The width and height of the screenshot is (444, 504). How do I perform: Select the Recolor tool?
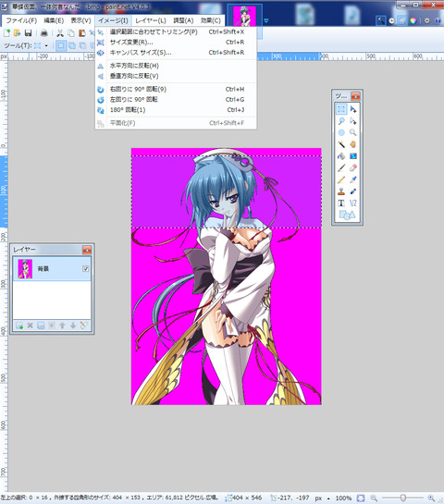coord(353,191)
